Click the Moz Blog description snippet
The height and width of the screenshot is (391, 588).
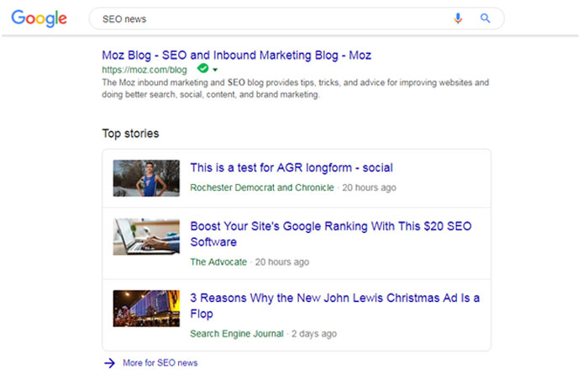tap(295, 88)
